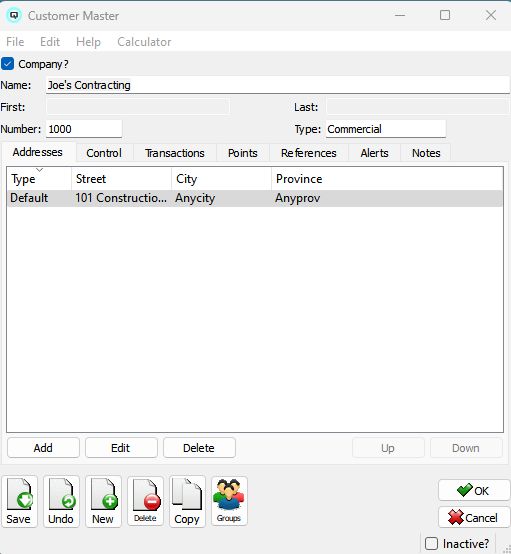511x554 pixels.
Task: Click the Edit address button
Action: coord(121,448)
